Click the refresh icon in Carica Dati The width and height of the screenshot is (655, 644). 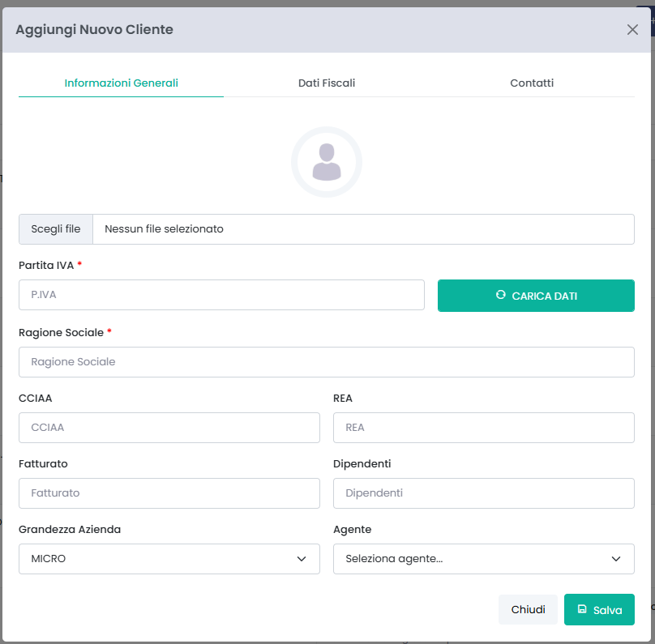coord(500,296)
